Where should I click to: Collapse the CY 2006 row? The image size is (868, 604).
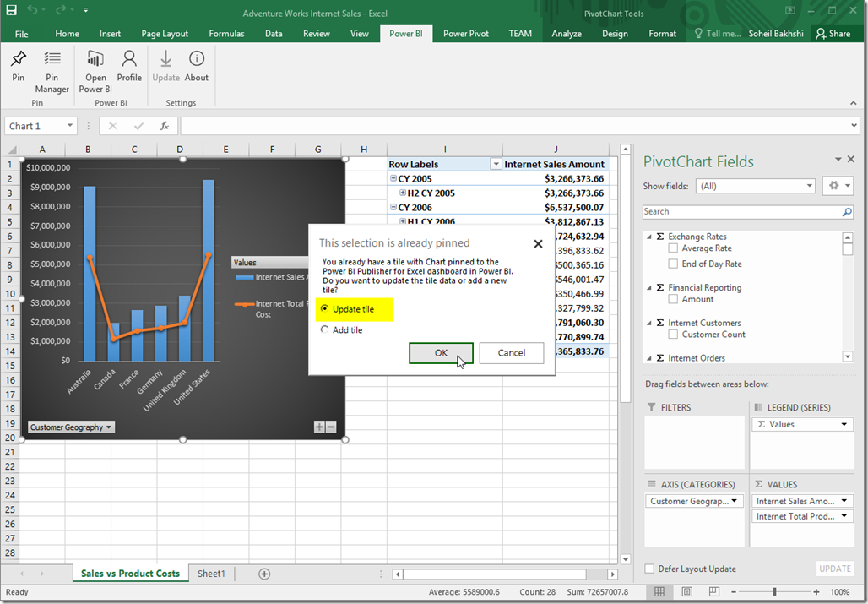click(393, 207)
